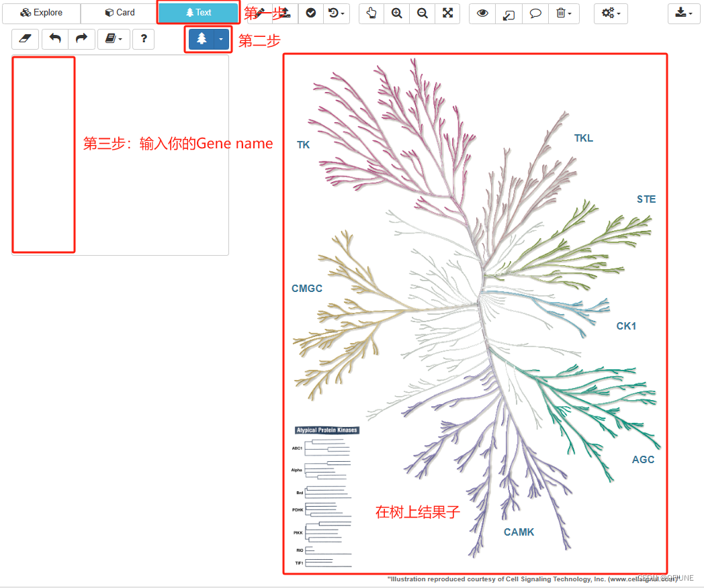Click the TKL group label
Viewport: 704px width, 588px height.
[583, 138]
